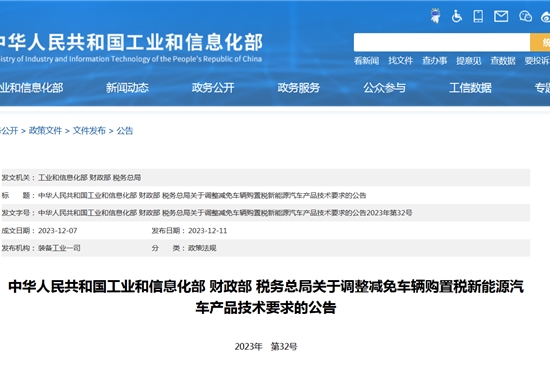Open the 新闻动态 nav menu

coord(127,88)
